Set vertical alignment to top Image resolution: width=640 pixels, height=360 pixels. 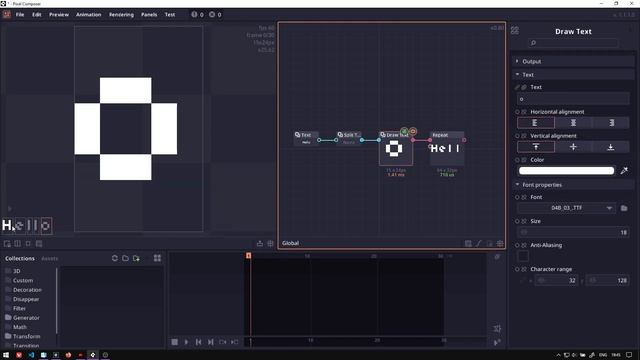click(x=536, y=147)
